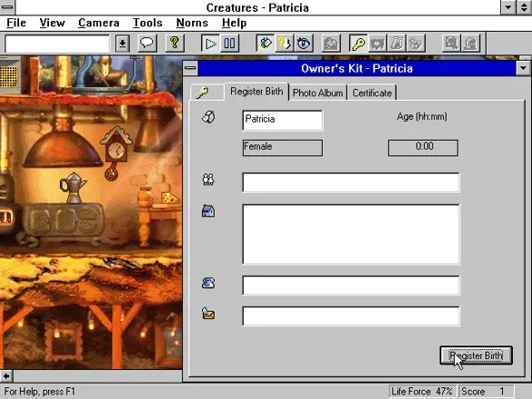The width and height of the screenshot is (532, 399).
Task: Click the empty toolbar text input box
Action: pyautogui.click(x=57, y=44)
